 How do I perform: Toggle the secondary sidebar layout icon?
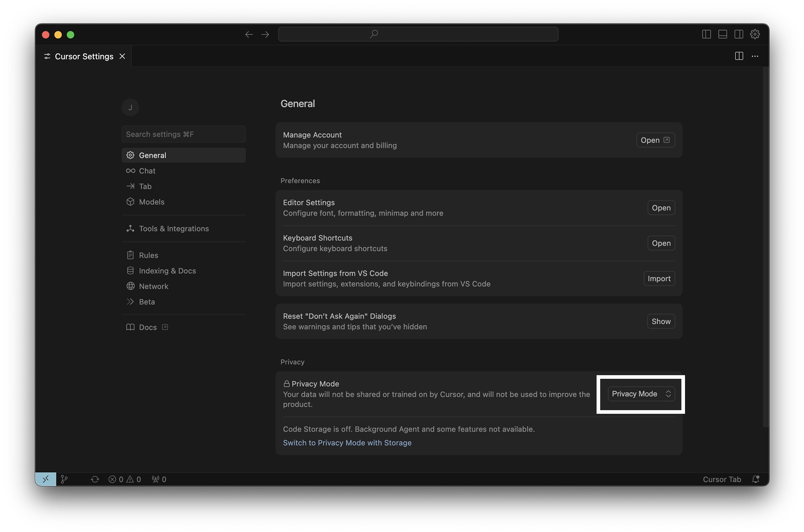[x=738, y=35]
